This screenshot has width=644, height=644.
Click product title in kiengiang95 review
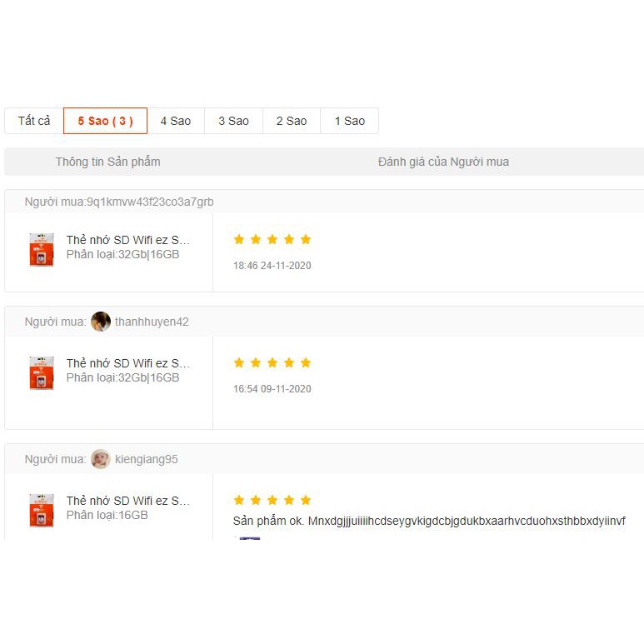tap(127, 501)
